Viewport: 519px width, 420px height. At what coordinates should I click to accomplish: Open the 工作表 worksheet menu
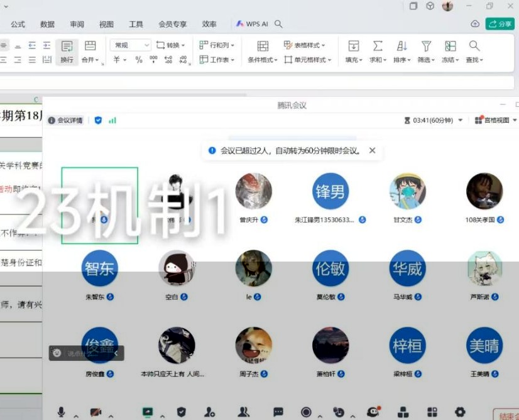click(217, 60)
